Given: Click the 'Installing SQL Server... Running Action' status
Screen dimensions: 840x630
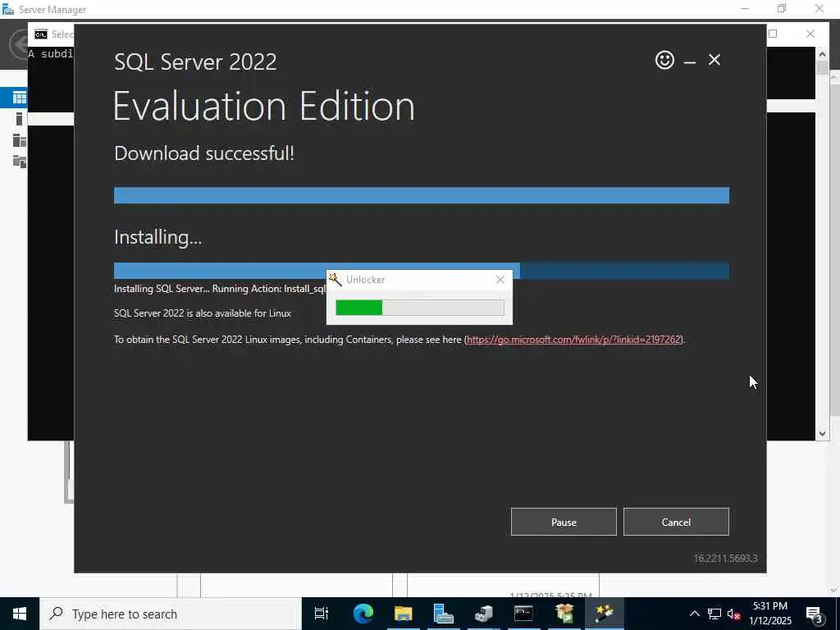Looking at the screenshot, I should (x=220, y=289).
